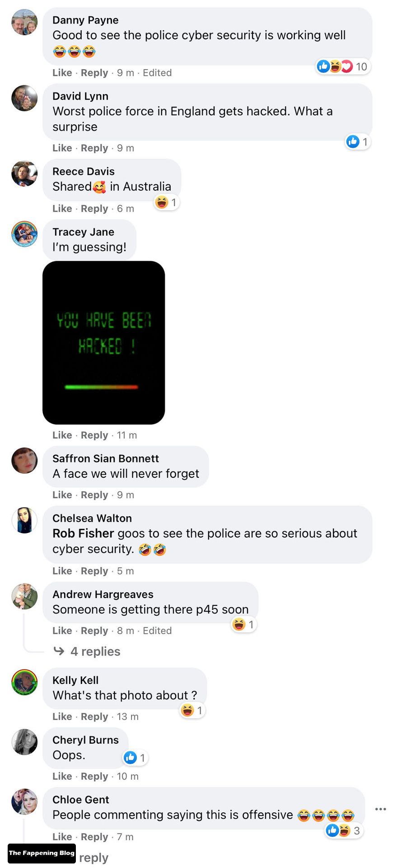Open Danny Payne's profile picture
The height and width of the screenshot is (868, 406).
24,22
